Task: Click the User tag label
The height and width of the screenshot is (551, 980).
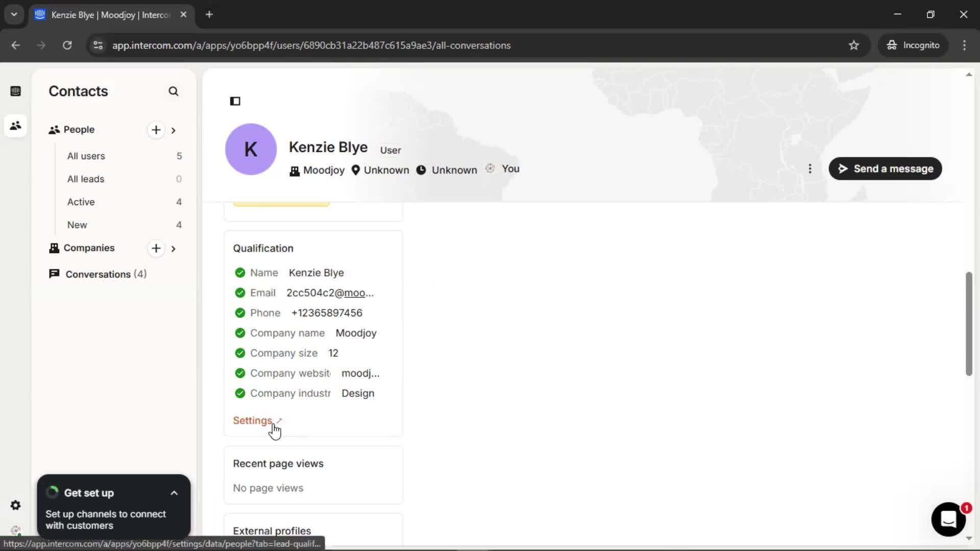Action: (390, 150)
